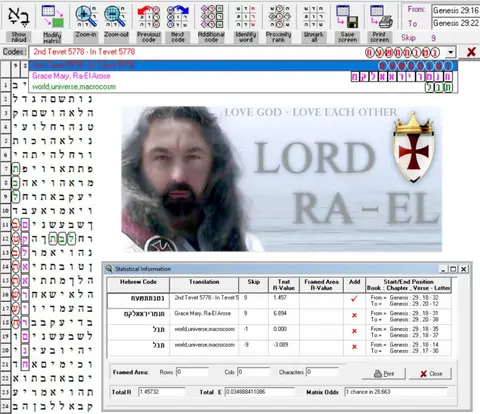Select highlighted 2nd Tevet 5778 list entry

click(243, 65)
